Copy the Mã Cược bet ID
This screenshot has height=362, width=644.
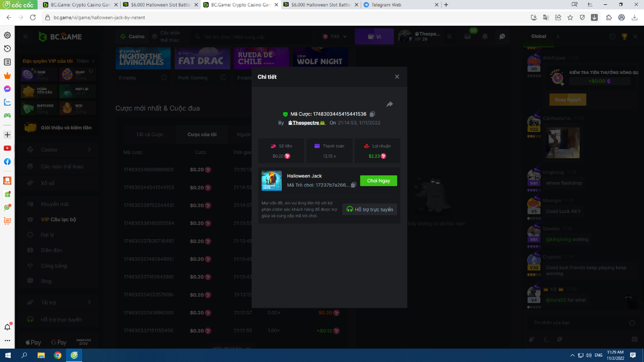tap(372, 114)
